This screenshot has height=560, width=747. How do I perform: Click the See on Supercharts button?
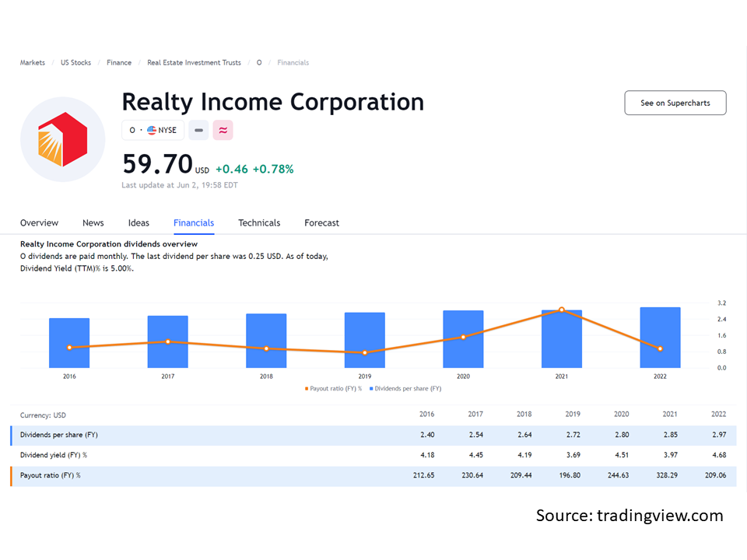tap(675, 103)
